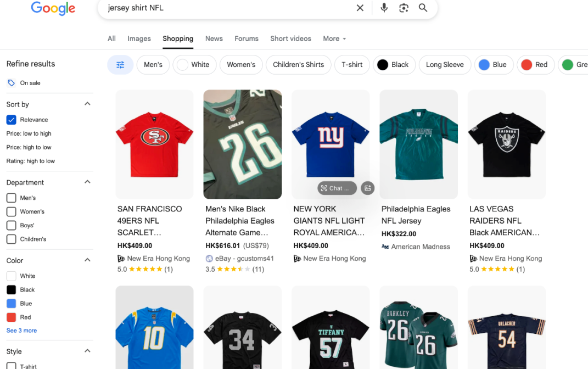588x369 pixels.
Task: Collapse the Sort by section
Action: [87, 104]
